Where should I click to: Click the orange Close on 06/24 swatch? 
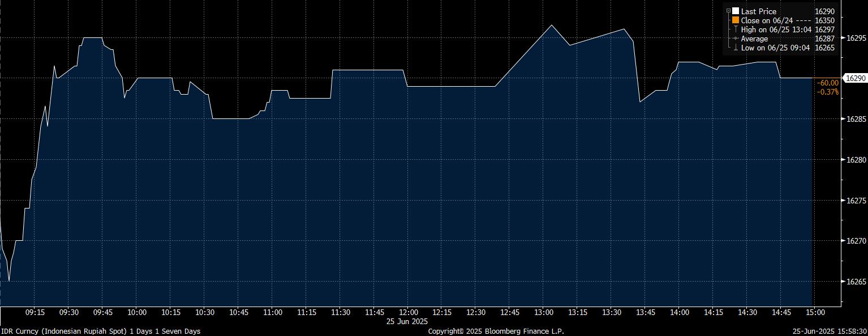coord(736,20)
